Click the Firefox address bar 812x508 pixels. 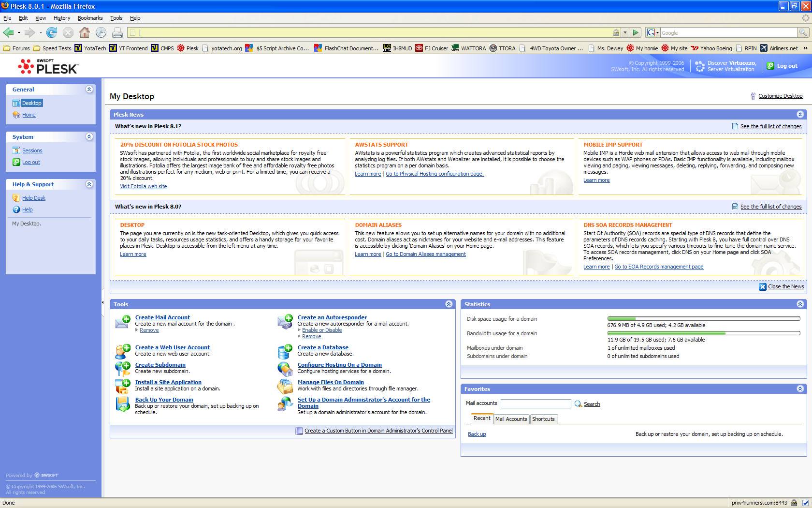pos(374,32)
